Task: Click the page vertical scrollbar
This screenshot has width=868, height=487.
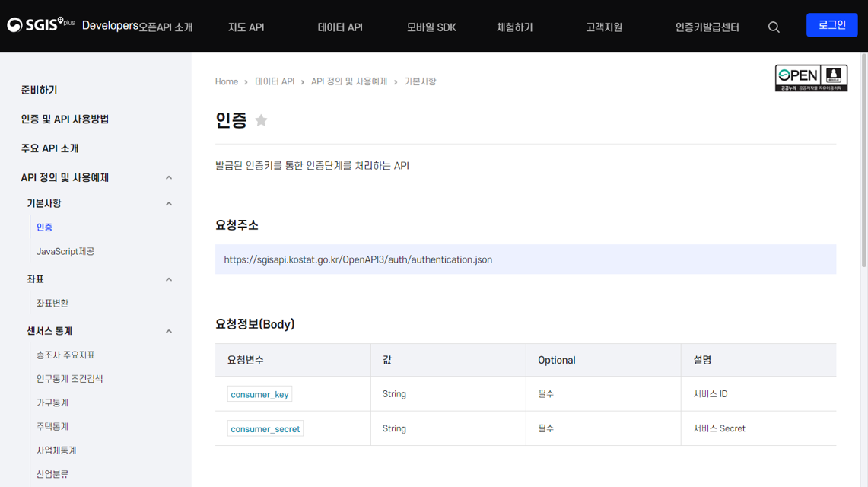Action: coord(863,160)
